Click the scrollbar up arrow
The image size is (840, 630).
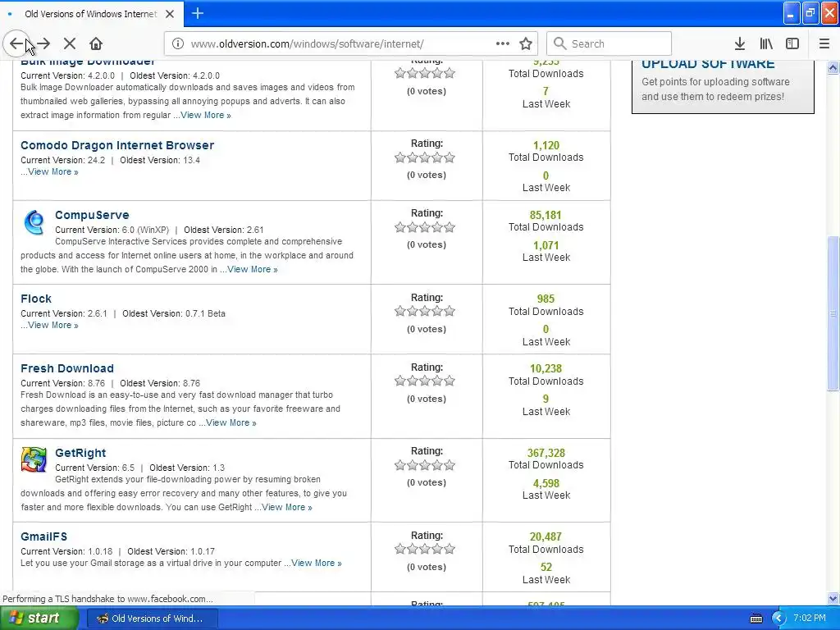tap(833, 67)
